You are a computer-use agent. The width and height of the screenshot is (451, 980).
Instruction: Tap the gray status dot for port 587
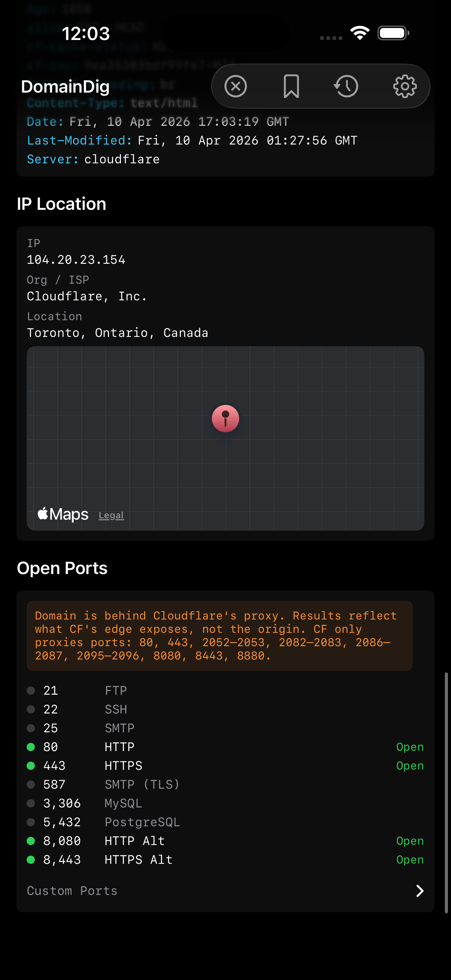tap(31, 785)
